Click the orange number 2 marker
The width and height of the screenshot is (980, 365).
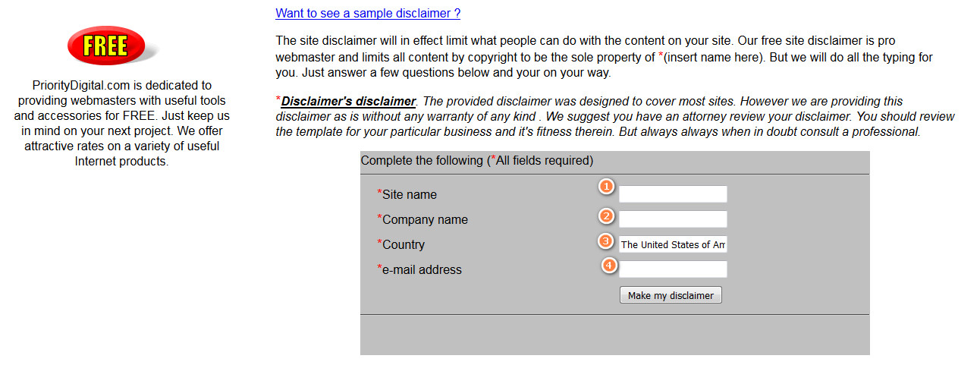point(606,216)
